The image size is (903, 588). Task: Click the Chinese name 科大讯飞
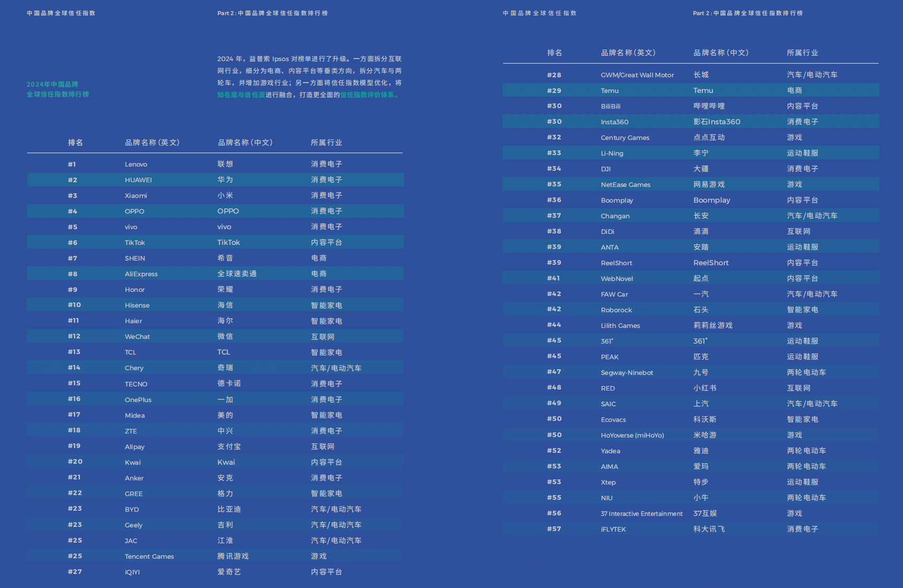[709, 529]
